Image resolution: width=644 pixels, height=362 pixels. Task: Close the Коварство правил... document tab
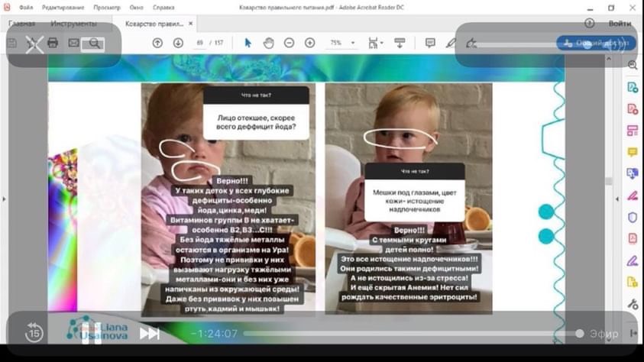[x=190, y=24]
